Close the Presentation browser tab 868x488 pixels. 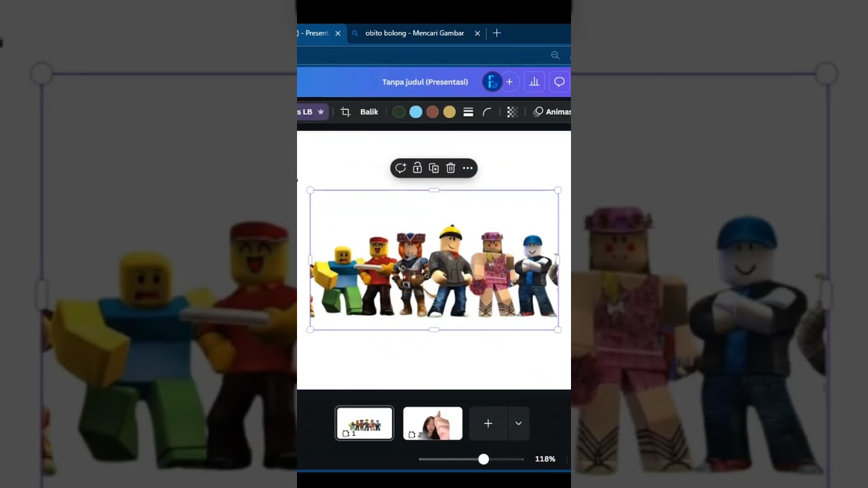(338, 33)
